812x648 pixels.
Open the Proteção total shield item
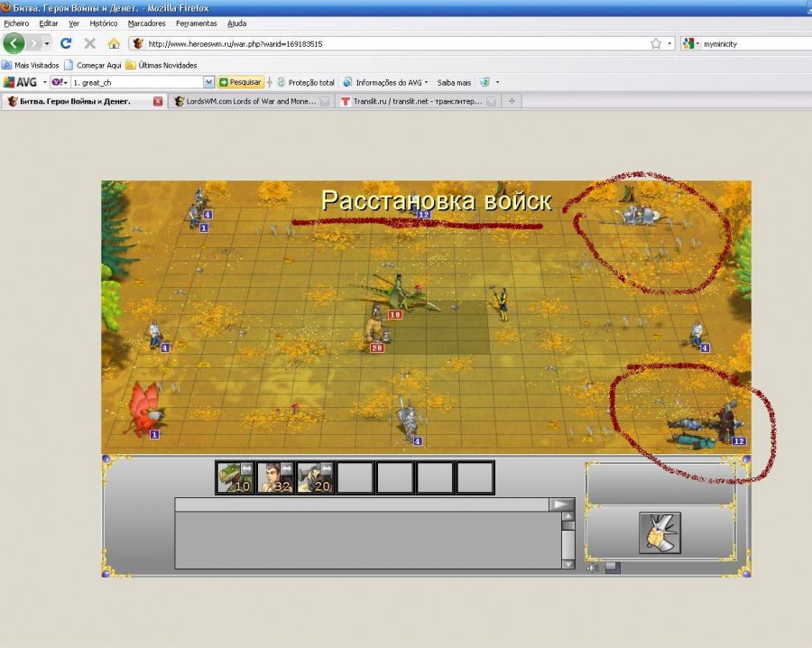(306, 82)
